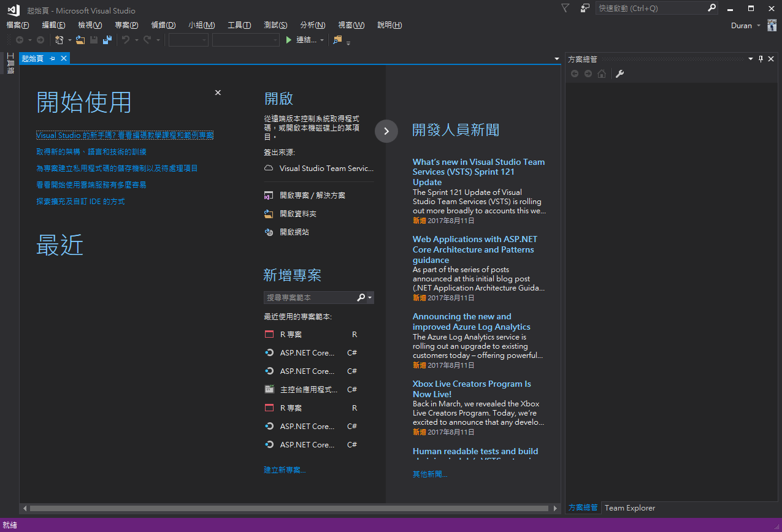Open the Xbox Live Creators Program news headline
Image resolution: width=782 pixels, height=532 pixels.
[472, 389]
